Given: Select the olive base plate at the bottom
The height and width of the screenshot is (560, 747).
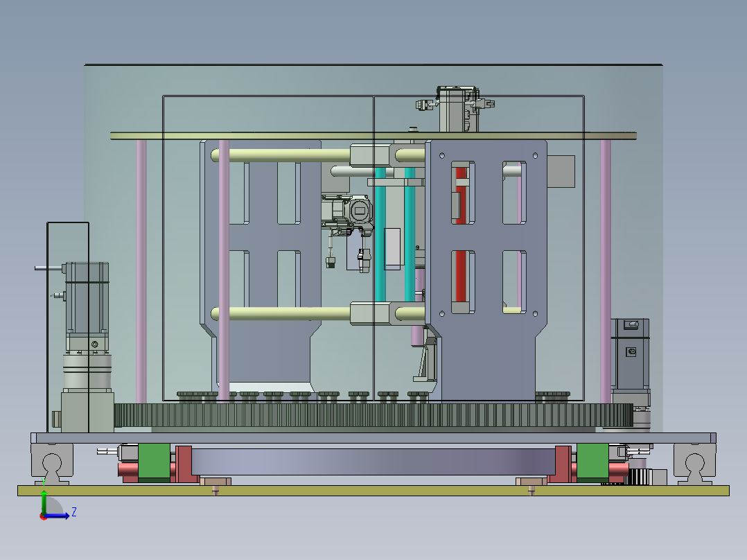Looking at the screenshot, I should (x=373, y=491).
